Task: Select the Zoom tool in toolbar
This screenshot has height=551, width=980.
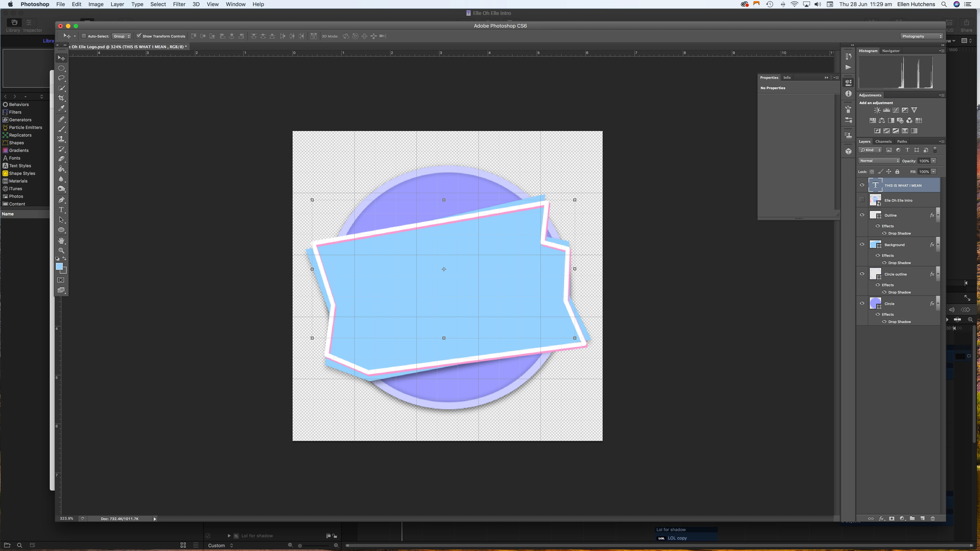Action: pos(61,251)
